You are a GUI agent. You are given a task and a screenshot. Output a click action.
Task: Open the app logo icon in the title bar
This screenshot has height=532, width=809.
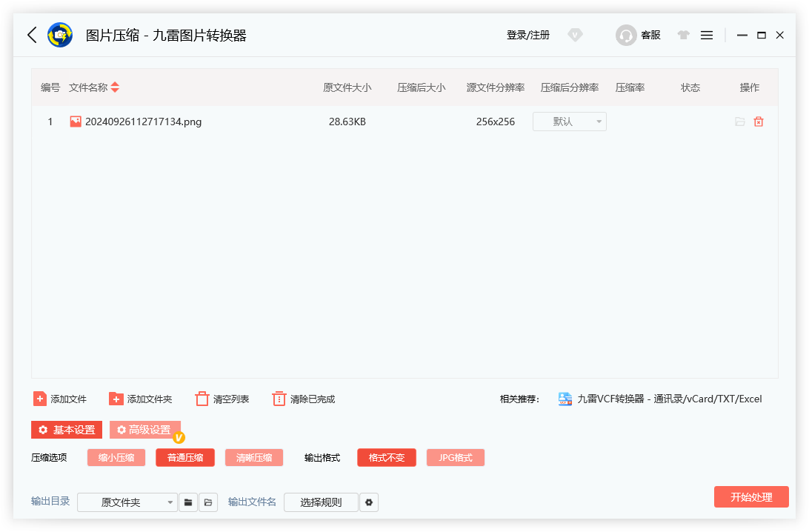60,35
